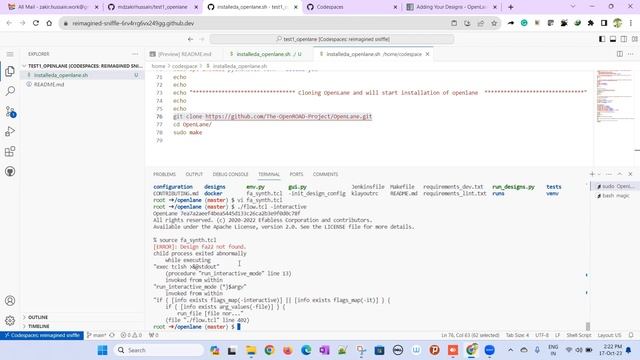
Task: Maximize the terminal panel size
Action: (620, 174)
